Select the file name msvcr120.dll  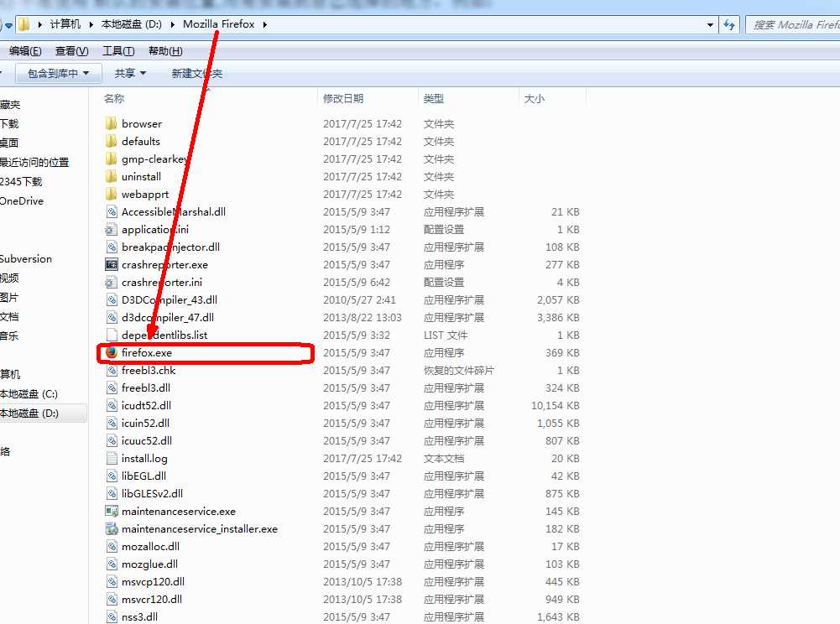(152, 600)
